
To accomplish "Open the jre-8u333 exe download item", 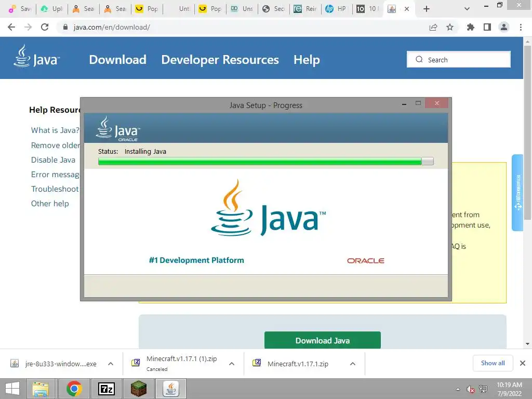I will (x=54, y=364).
